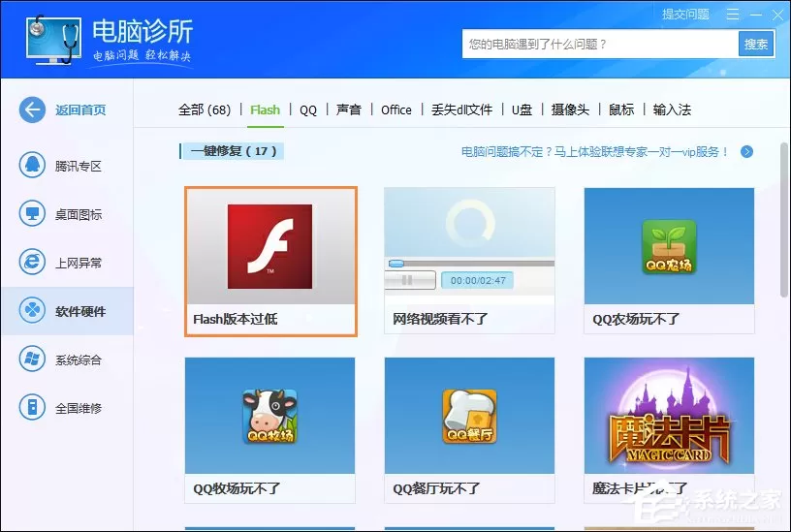
Task: Select the 桌面图标 monitor icon
Action: click(x=32, y=213)
